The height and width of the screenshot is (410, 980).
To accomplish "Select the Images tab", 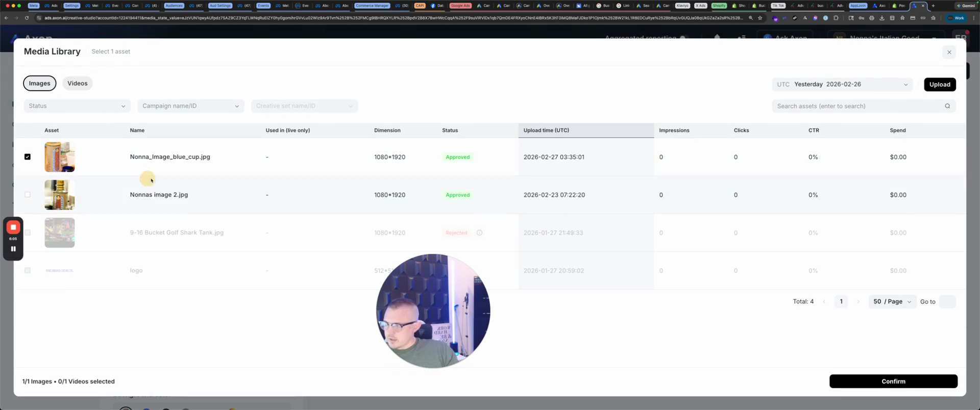I will pyautogui.click(x=39, y=83).
